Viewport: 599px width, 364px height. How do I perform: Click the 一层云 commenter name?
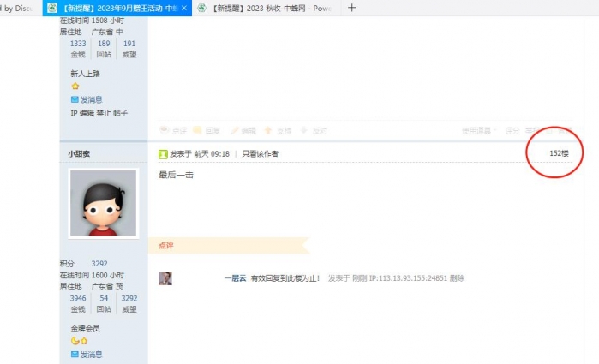[235, 278]
